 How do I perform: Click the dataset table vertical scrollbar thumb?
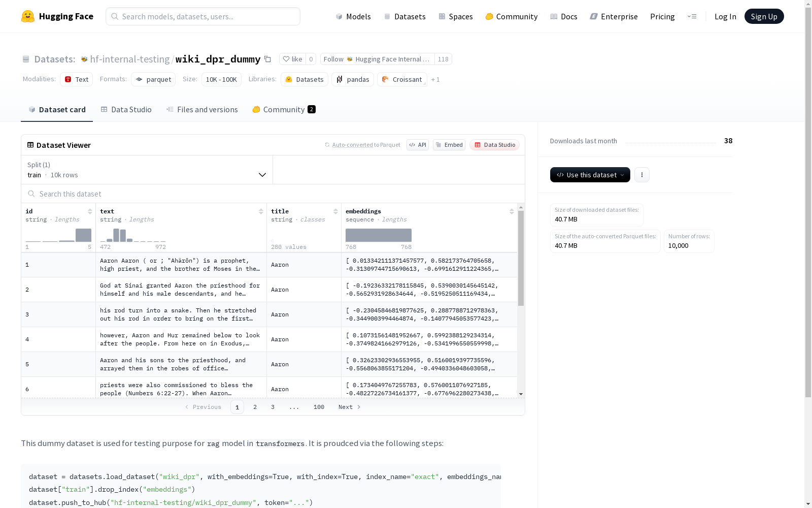pos(521,259)
